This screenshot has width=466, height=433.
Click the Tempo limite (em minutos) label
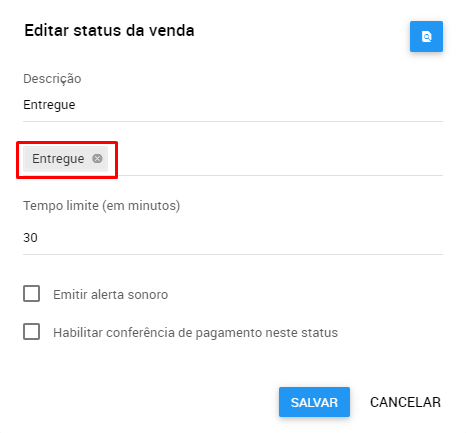[x=102, y=206]
